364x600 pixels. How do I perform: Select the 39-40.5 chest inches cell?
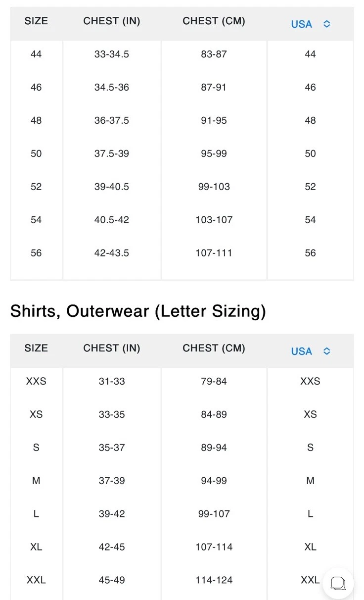112,187
